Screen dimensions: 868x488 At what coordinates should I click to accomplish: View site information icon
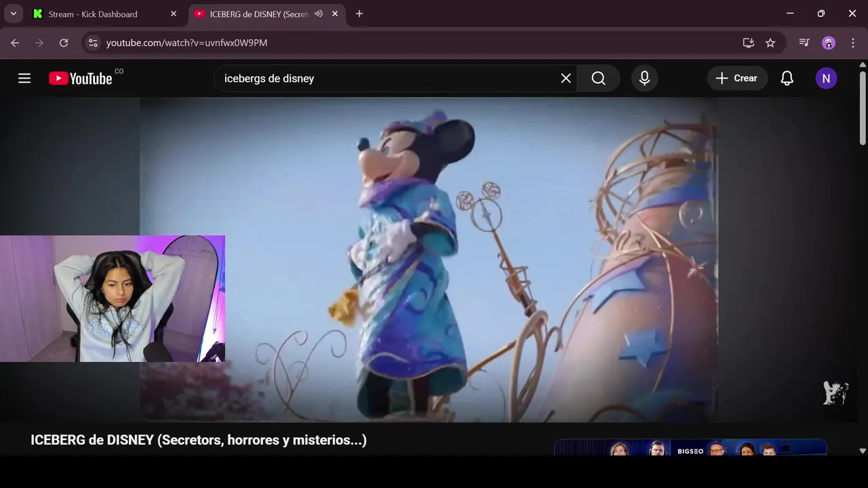(x=94, y=43)
